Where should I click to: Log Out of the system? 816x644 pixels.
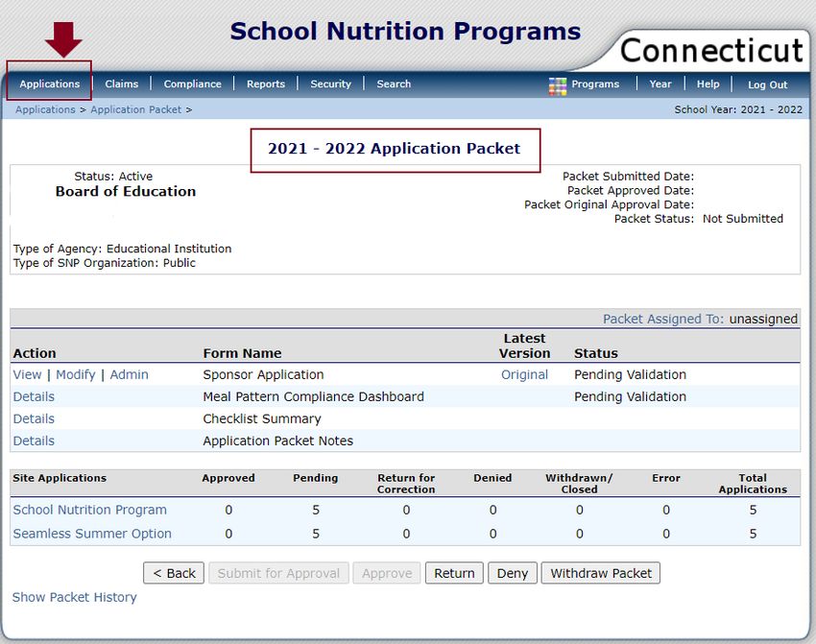767,85
